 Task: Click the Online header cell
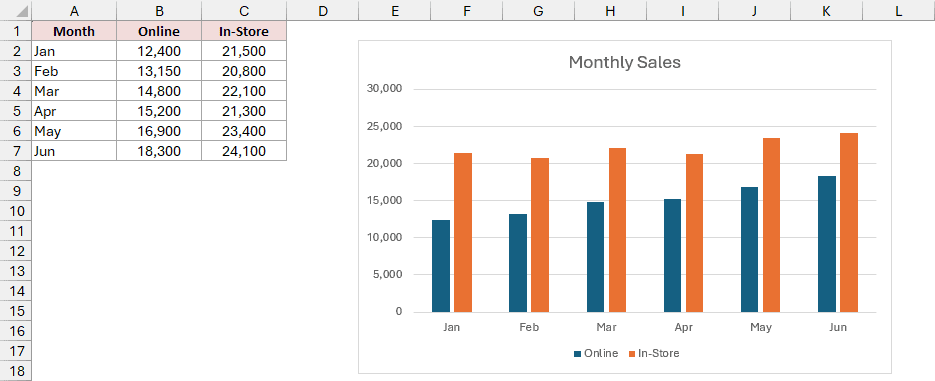pos(159,31)
